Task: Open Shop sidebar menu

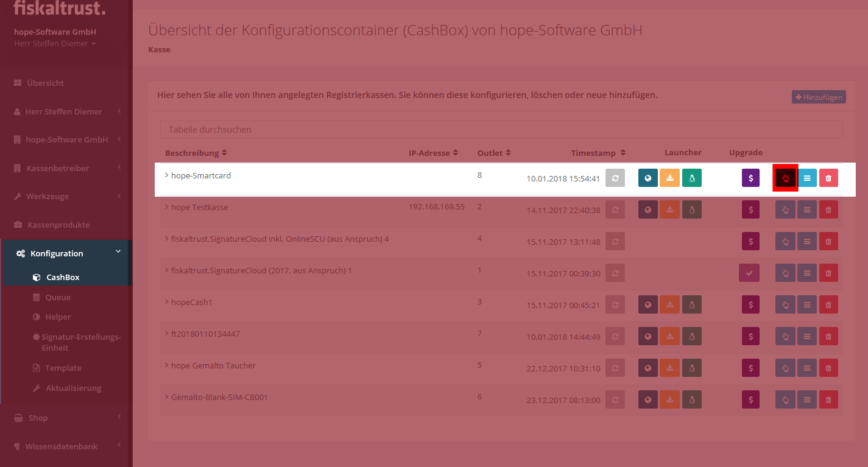Action: 66,418
